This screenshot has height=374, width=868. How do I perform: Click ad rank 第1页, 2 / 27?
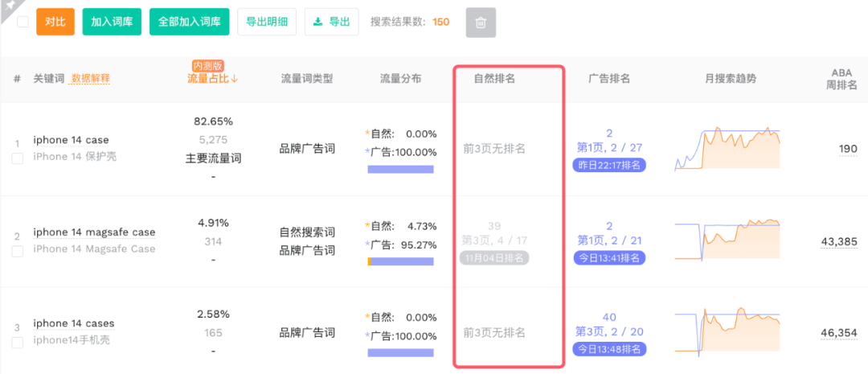pos(609,147)
